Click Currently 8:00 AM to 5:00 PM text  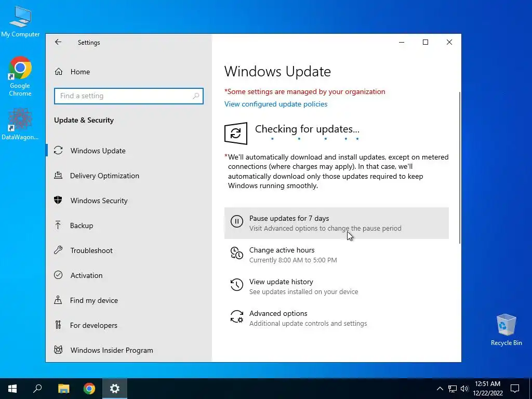(x=293, y=260)
